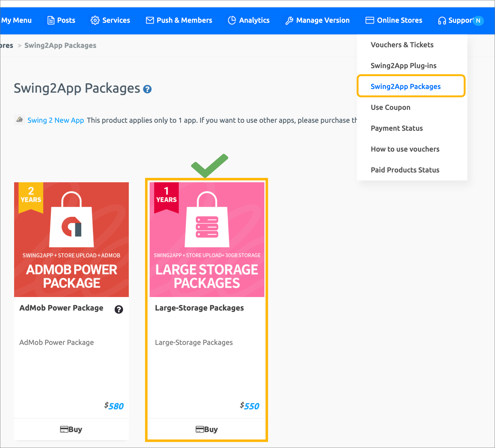The width and height of the screenshot is (495, 448).
Task: Buy the AdMob Power Package
Action: pos(71,429)
